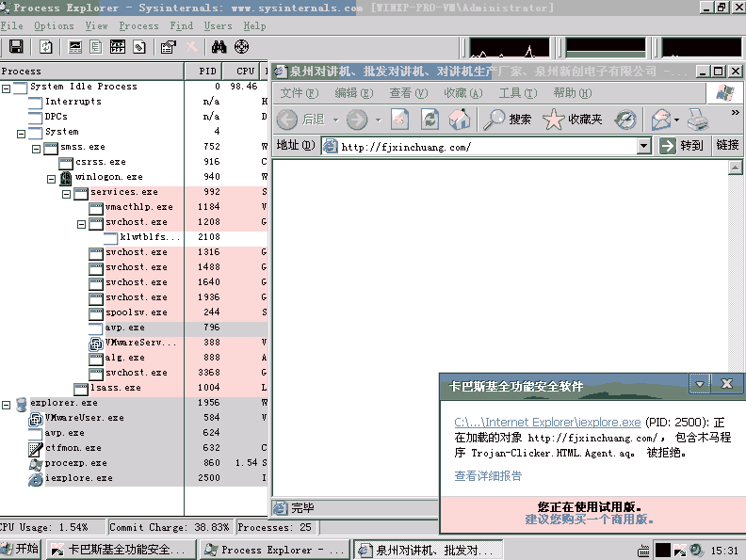Click the IE History clock icon

[x=625, y=120]
